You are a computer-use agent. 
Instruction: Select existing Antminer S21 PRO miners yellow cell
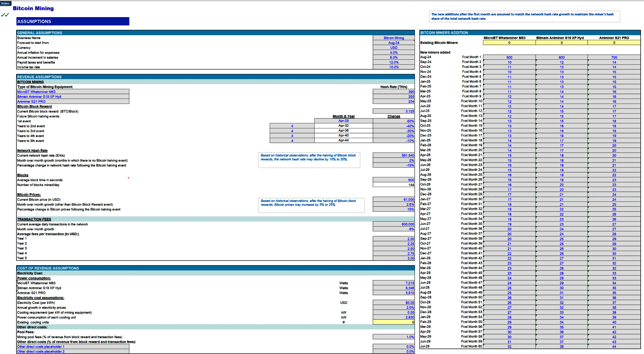[x=614, y=43]
